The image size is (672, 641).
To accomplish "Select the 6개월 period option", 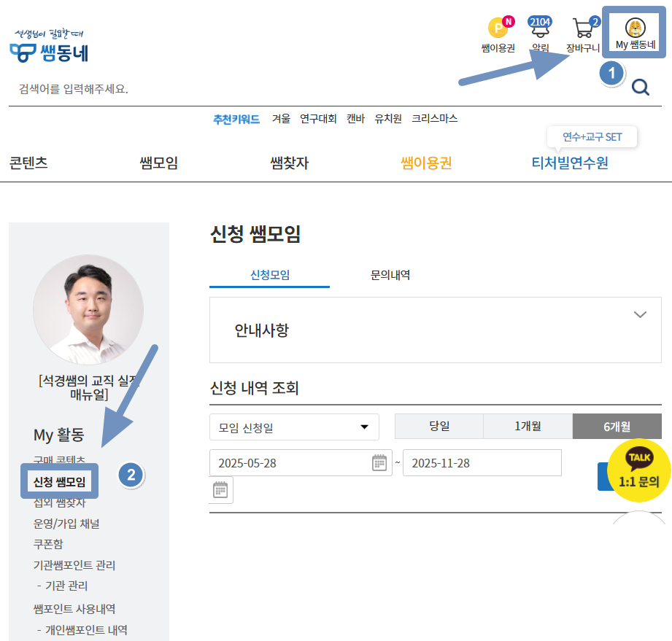I will tap(617, 427).
